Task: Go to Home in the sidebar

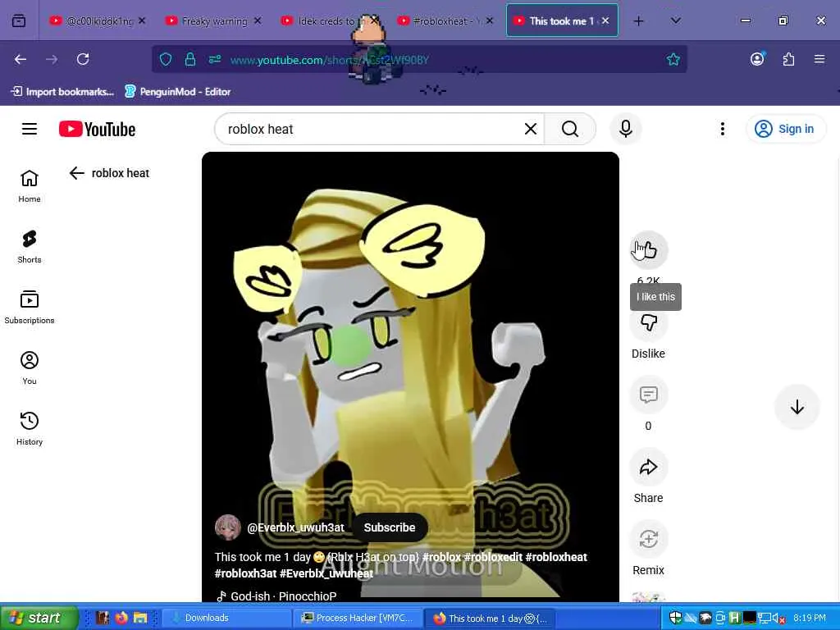Action: tap(30, 186)
